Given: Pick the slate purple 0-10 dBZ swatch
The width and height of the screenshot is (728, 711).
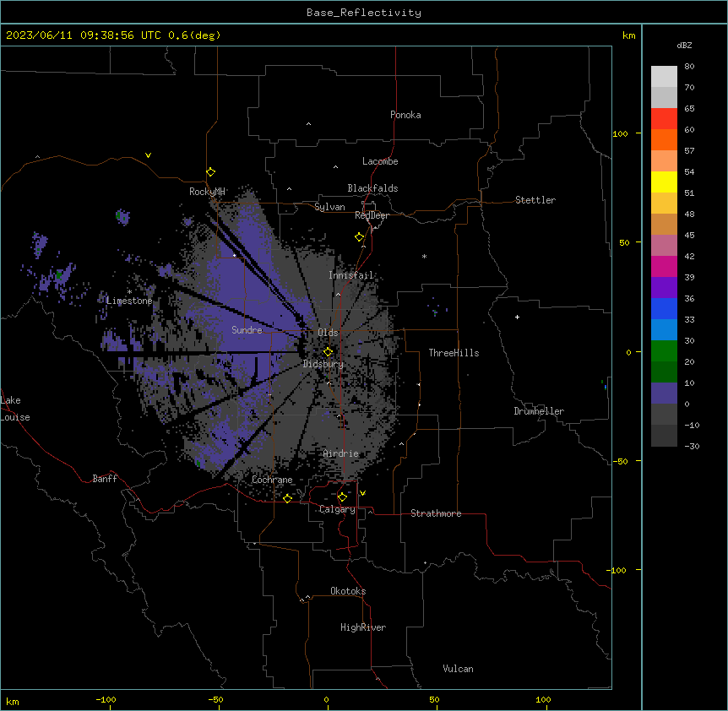Looking at the screenshot, I should tap(664, 393).
